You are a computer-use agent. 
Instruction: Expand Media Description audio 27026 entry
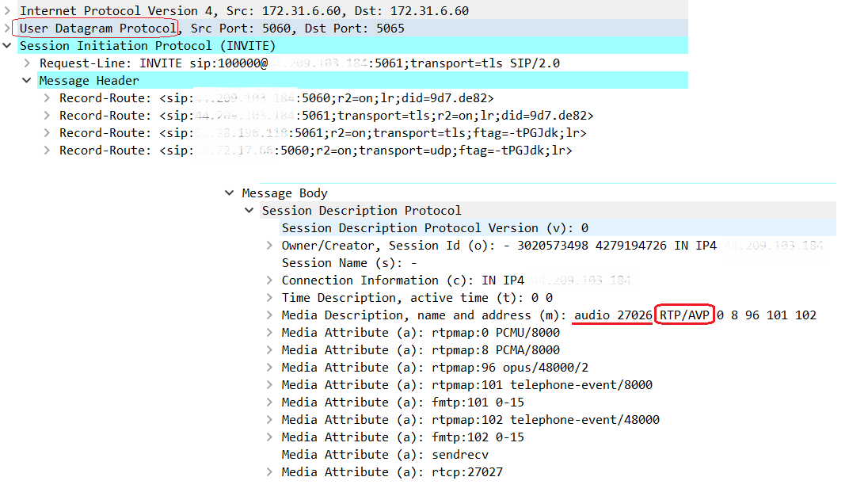pyautogui.click(x=270, y=315)
